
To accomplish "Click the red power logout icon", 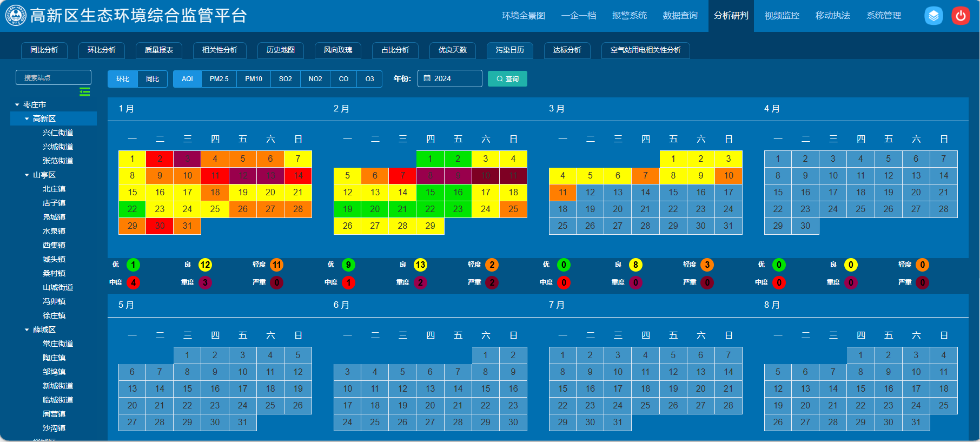I will coord(961,16).
